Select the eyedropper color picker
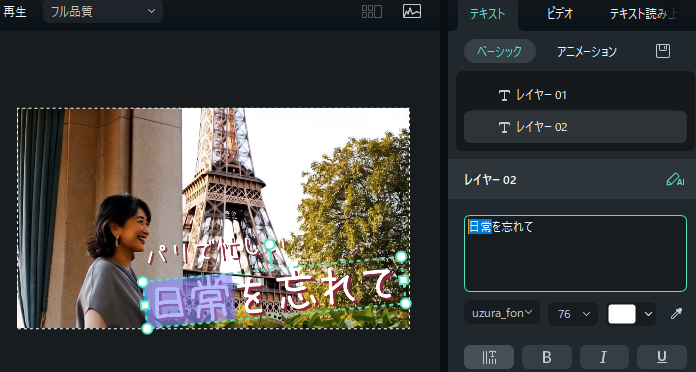696x372 pixels. [x=676, y=314]
